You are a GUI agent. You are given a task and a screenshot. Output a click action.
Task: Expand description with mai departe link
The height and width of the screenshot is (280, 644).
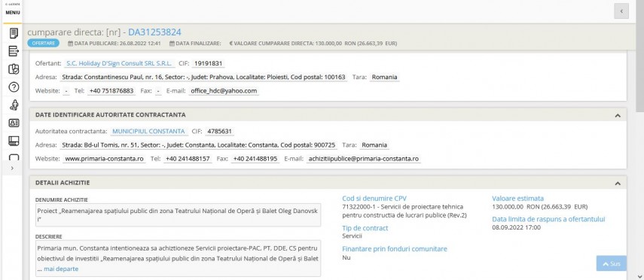[x=61, y=269]
